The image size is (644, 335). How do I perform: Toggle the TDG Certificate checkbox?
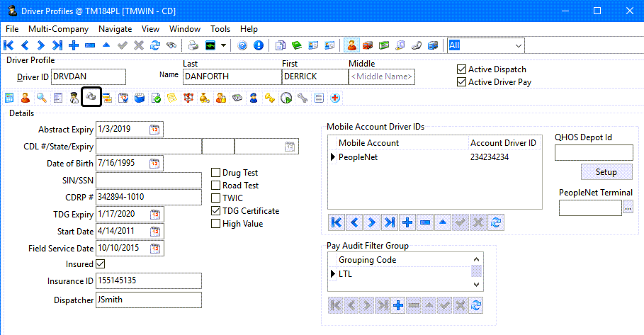pyautogui.click(x=217, y=211)
